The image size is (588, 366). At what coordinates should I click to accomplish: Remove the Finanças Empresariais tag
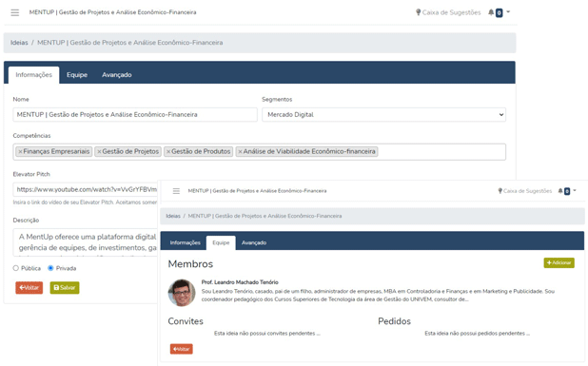click(x=20, y=152)
